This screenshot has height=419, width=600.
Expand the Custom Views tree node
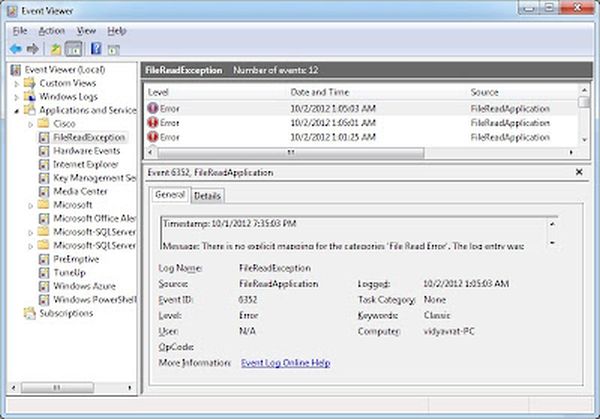point(16,83)
